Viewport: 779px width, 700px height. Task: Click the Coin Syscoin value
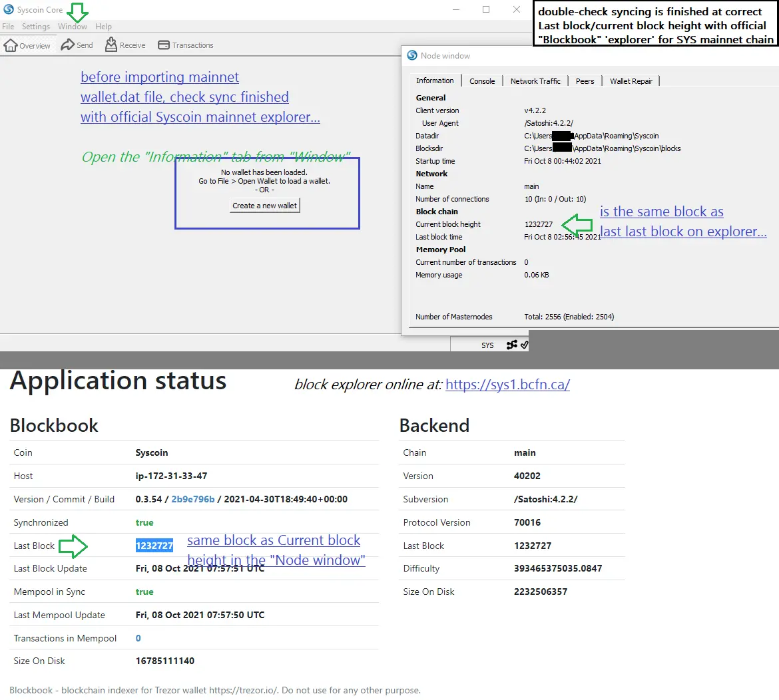point(152,452)
